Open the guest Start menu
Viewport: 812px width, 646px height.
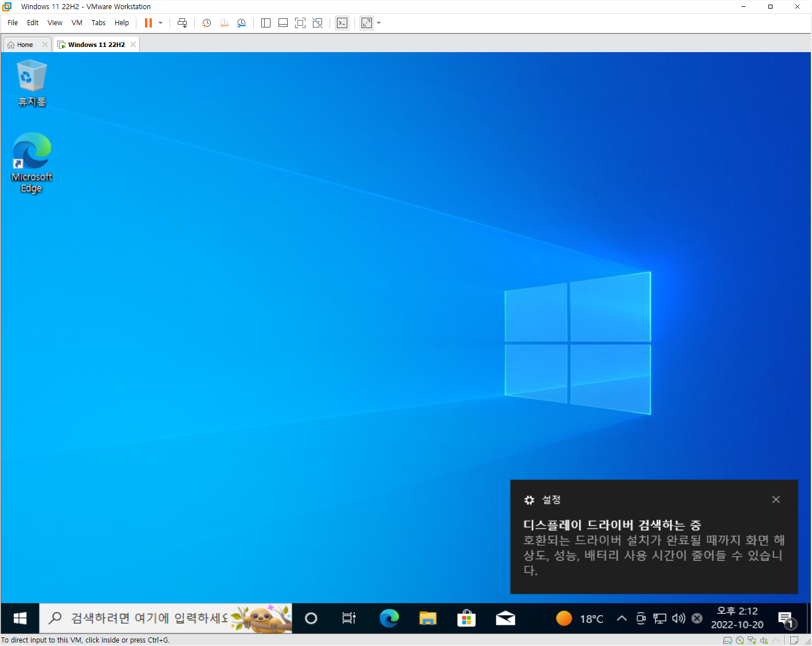20,619
